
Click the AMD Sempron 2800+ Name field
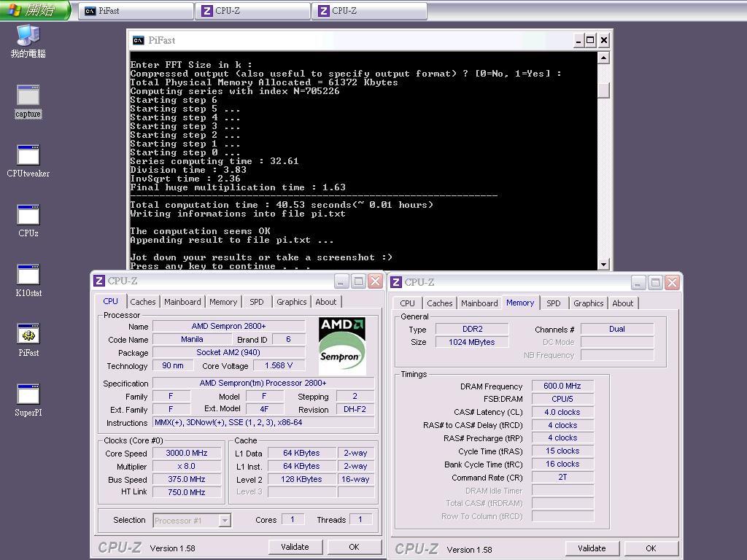[228, 326]
